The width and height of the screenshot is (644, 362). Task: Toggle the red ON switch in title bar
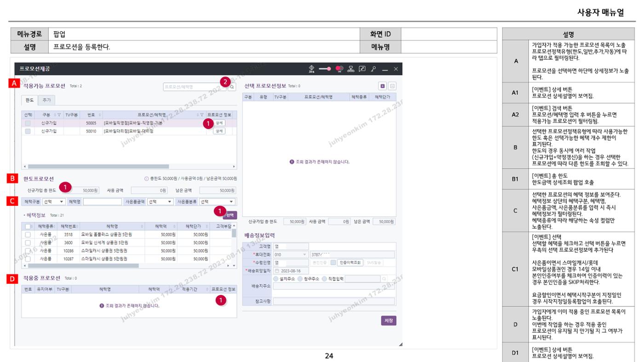340,69
